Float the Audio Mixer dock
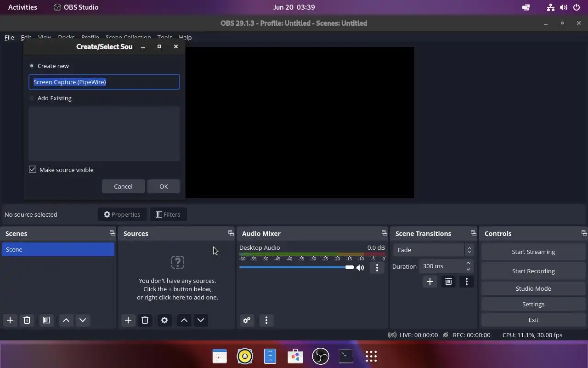The width and height of the screenshot is (588, 368). tap(384, 233)
